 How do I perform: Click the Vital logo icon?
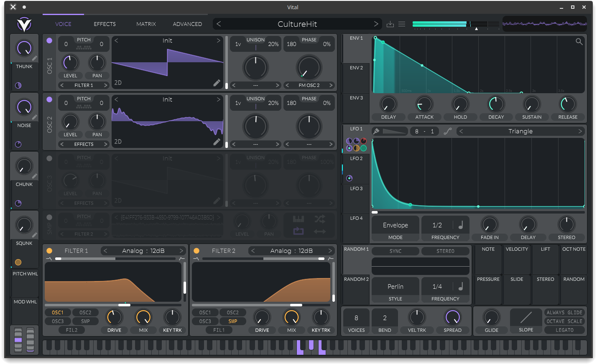(24, 24)
